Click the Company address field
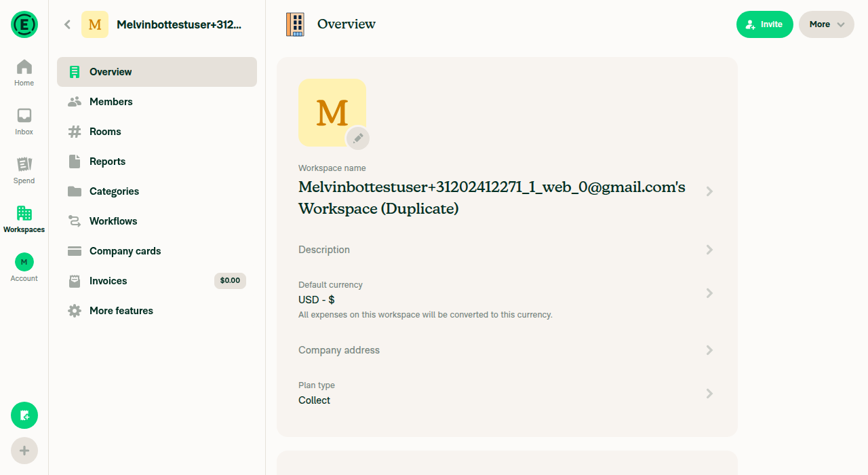 [507, 350]
